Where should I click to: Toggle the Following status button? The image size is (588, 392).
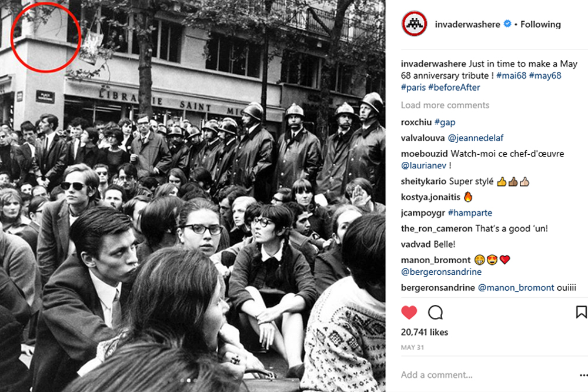click(x=540, y=24)
